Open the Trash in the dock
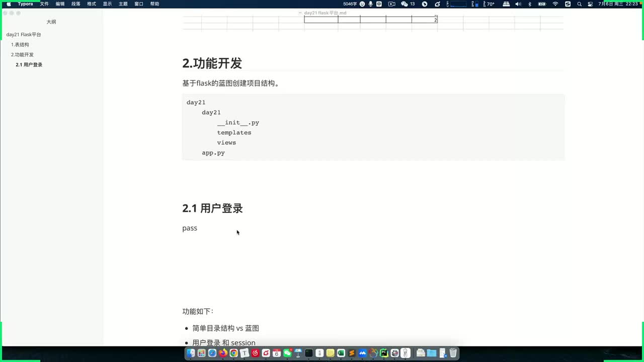Image resolution: width=644 pixels, height=362 pixels. pos(453,353)
